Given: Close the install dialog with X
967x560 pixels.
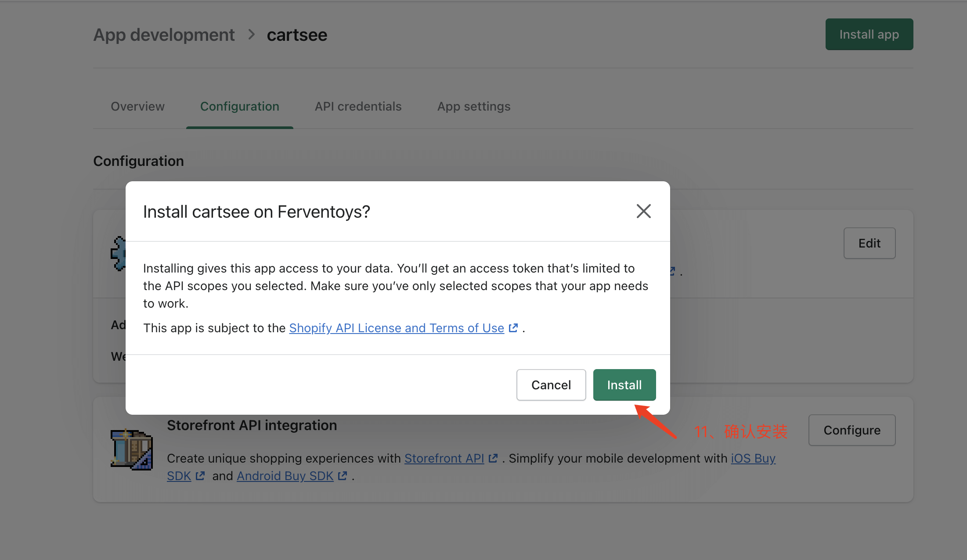Looking at the screenshot, I should tap(643, 211).
